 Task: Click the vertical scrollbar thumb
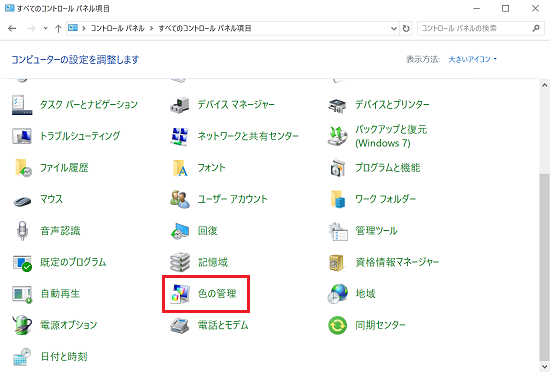click(544, 267)
